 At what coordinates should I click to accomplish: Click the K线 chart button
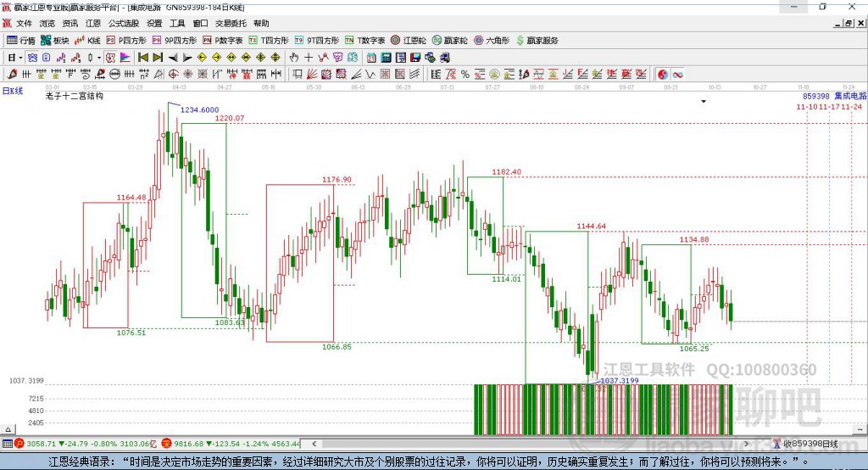pyautogui.click(x=87, y=41)
